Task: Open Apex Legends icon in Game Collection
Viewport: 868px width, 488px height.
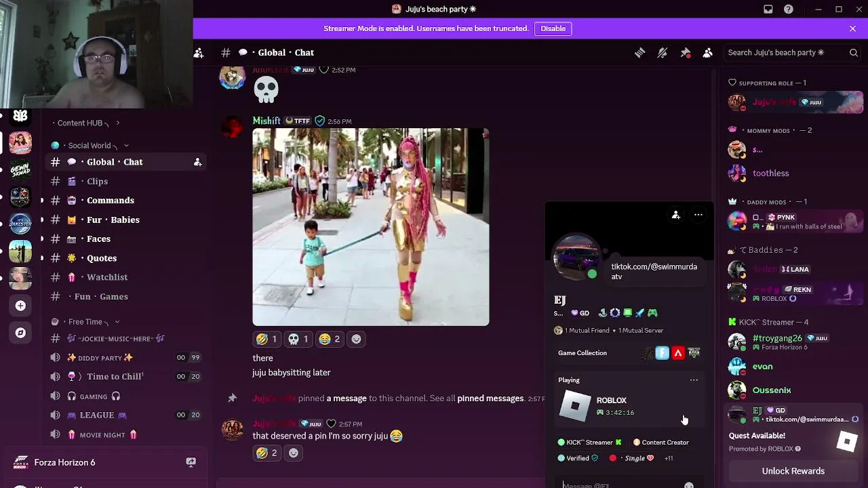Action: pyautogui.click(x=678, y=353)
